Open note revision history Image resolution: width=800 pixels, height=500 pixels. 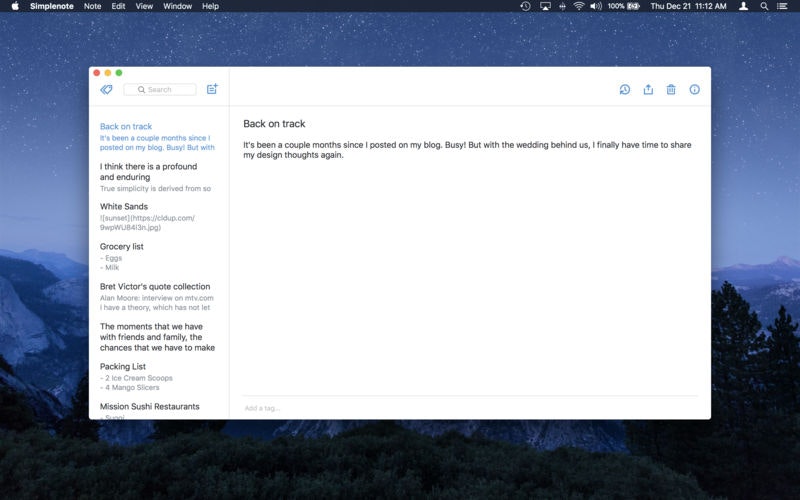pos(624,90)
